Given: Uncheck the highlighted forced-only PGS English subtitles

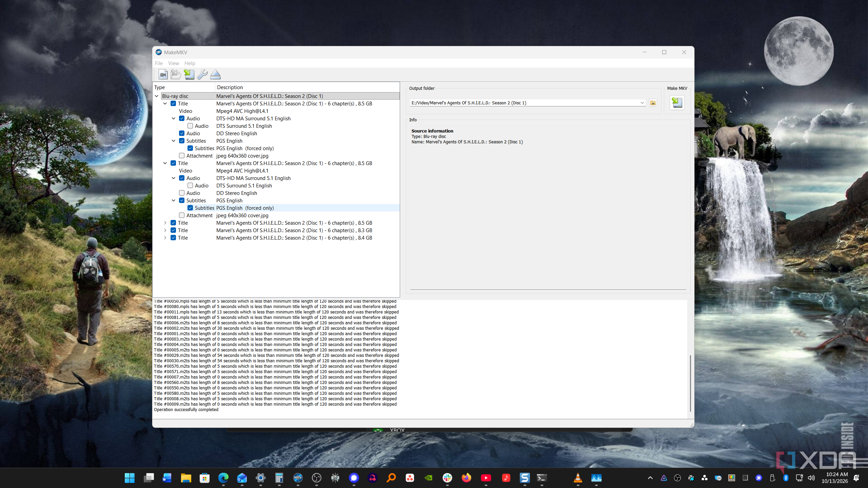Looking at the screenshot, I should click(x=190, y=208).
